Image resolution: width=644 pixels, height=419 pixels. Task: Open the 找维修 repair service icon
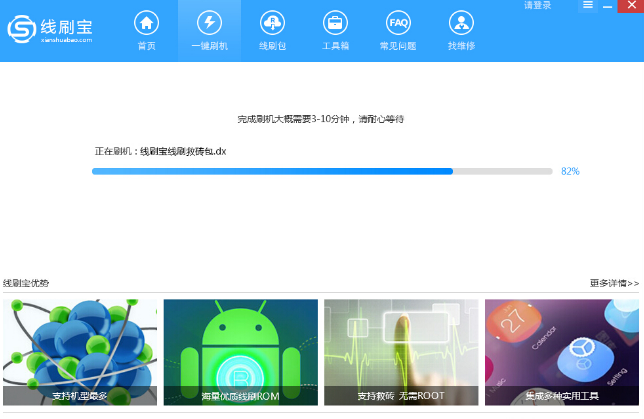(461, 29)
